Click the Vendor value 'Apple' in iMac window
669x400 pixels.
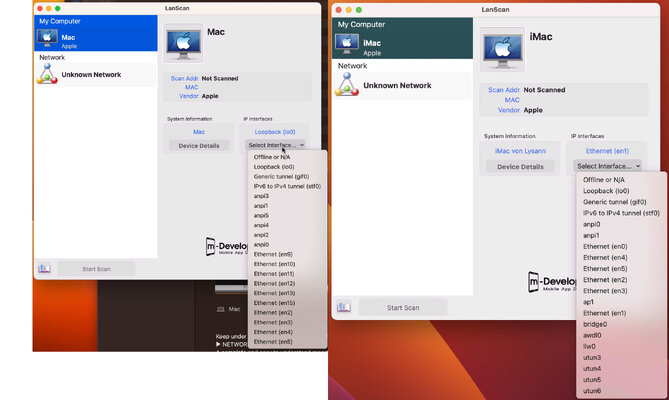coord(533,110)
